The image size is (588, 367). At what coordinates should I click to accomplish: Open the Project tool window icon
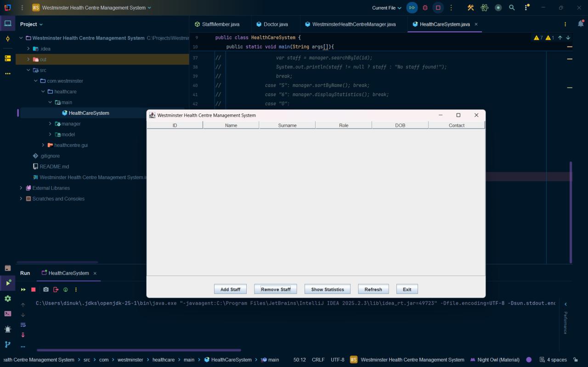click(x=8, y=23)
